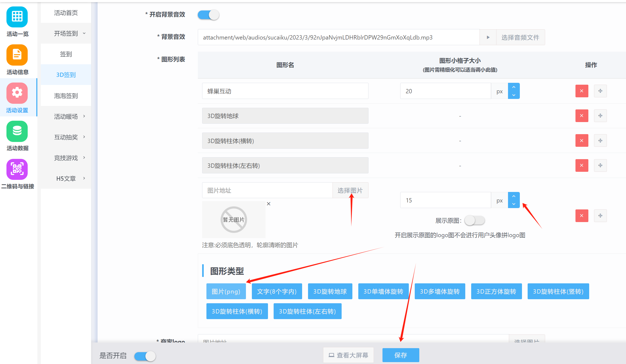Viewport: 626px width, 364px height.
Task: Open the 泡泡签到 menu item
Action: (66, 96)
